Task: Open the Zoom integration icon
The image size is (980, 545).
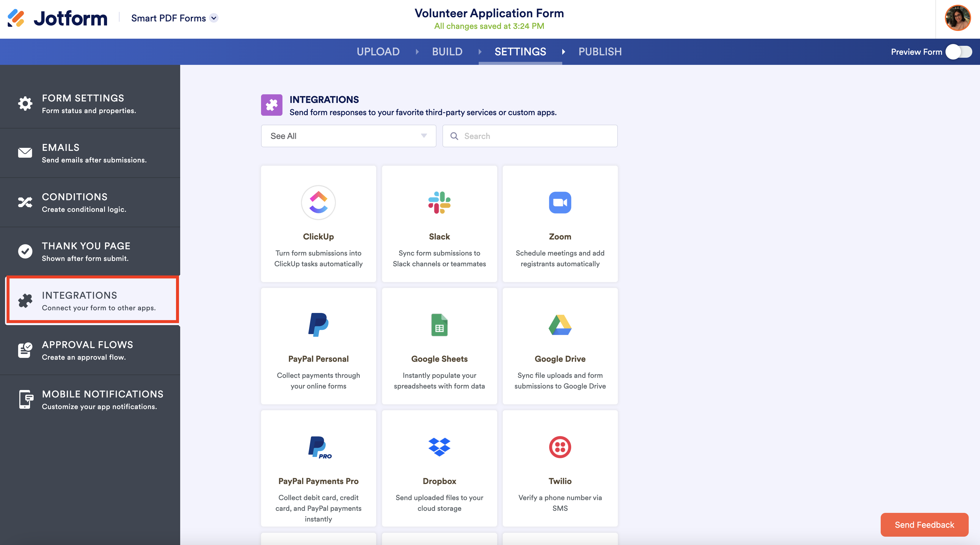Action: [x=560, y=203]
